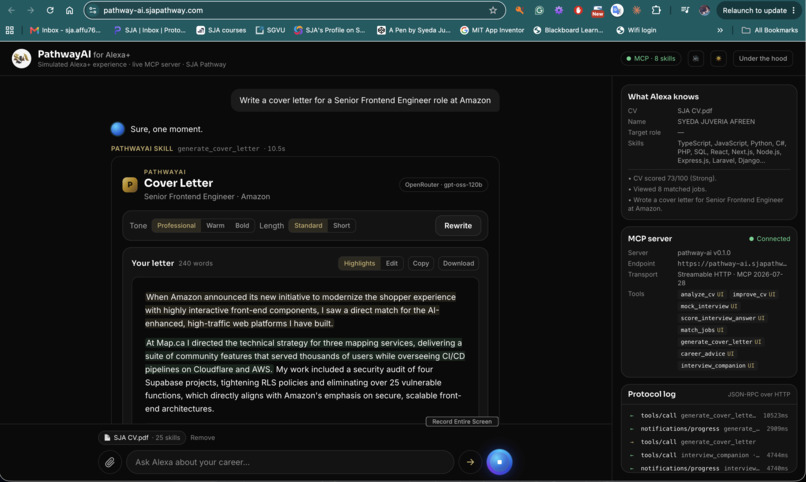Click the improve_cv tool tag
Screen dimensions: 806x482
pyautogui.click(x=754, y=294)
